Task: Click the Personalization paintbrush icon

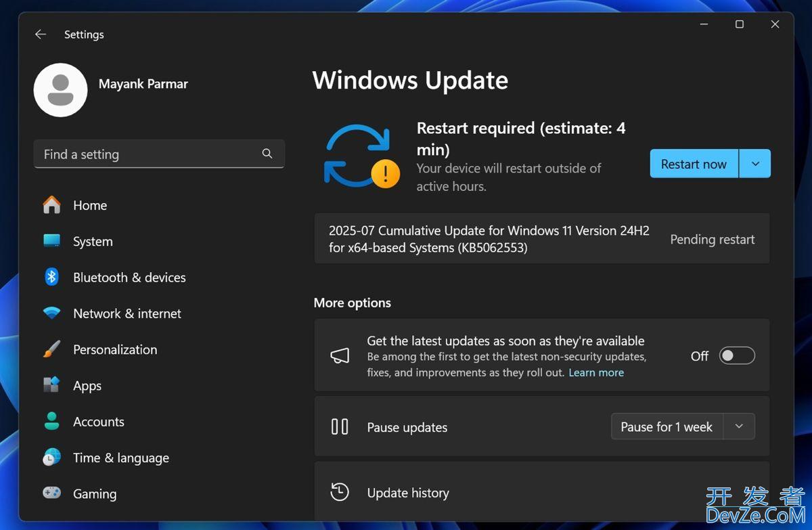Action: [51, 349]
